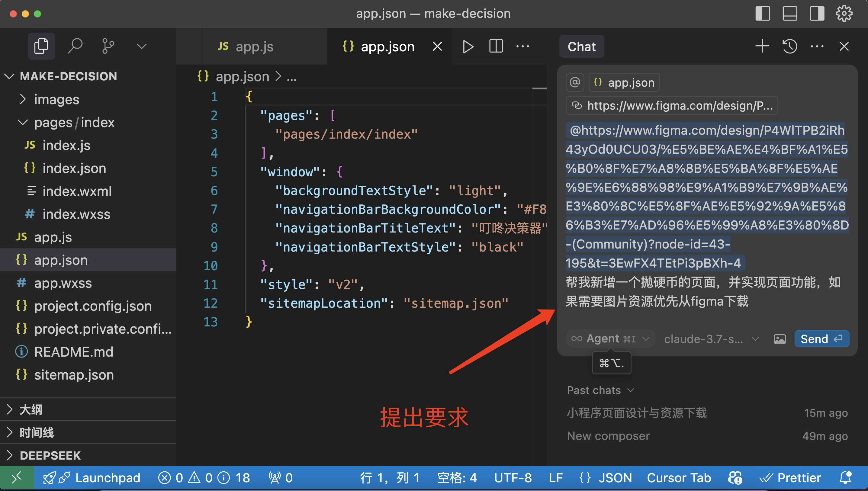Start a new chat with plus icon
The image size is (868, 491).
[x=762, y=46]
